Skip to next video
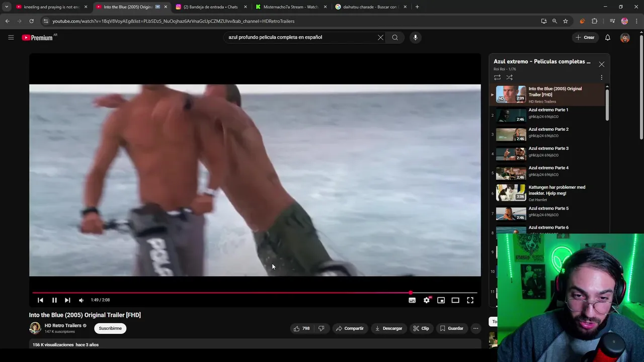 pyautogui.click(x=67, y=300)
